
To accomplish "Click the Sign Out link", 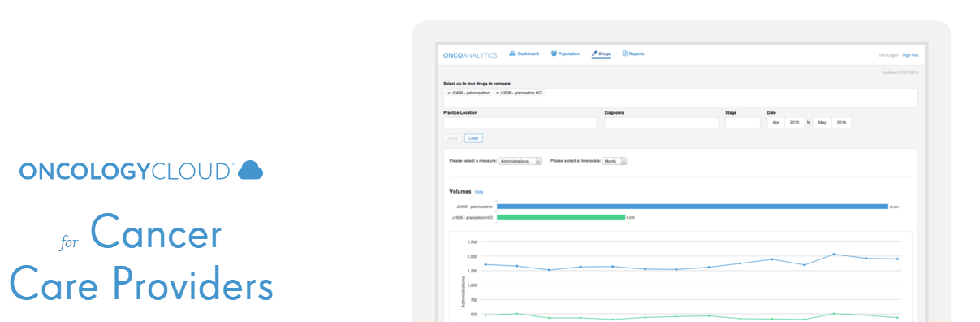I will pyautogui.click(x=910, y=54).
